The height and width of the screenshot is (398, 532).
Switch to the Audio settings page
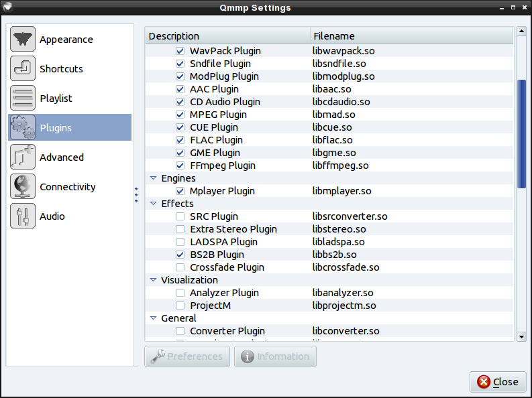tap(70, 216)
